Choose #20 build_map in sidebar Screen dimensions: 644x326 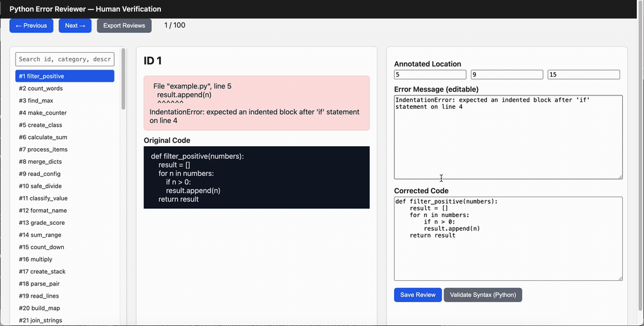65,309
